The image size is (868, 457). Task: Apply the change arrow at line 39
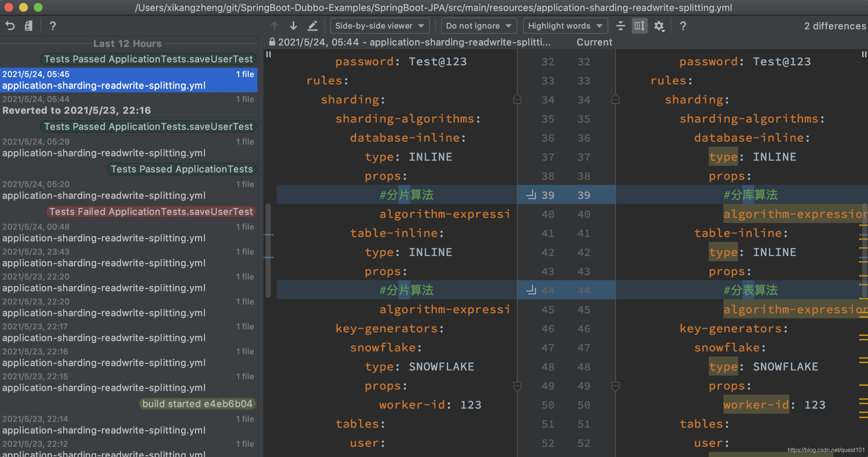point(531,195)
